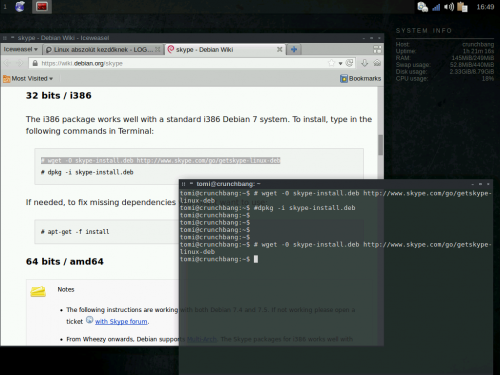Click the RAM usage line
The image size is (500, 375).
(445, 58)
